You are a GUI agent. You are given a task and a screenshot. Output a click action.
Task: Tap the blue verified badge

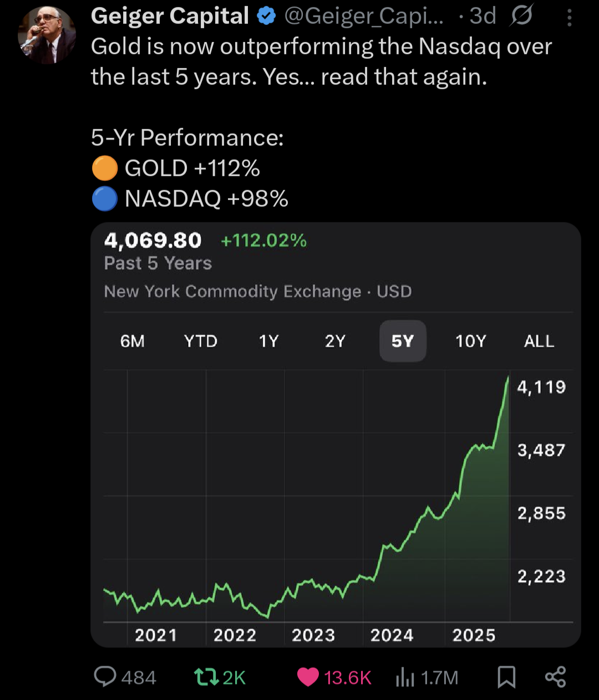[267, 17]
